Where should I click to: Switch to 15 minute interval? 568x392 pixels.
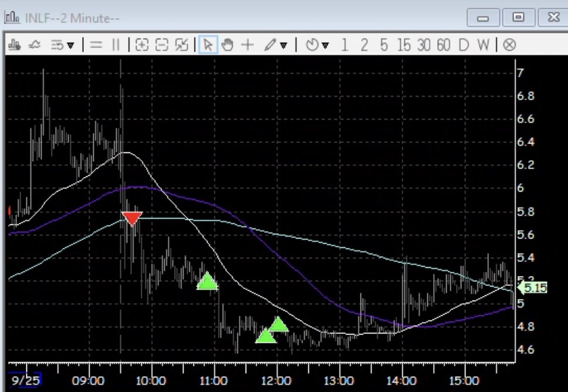[x=404, y=45]
